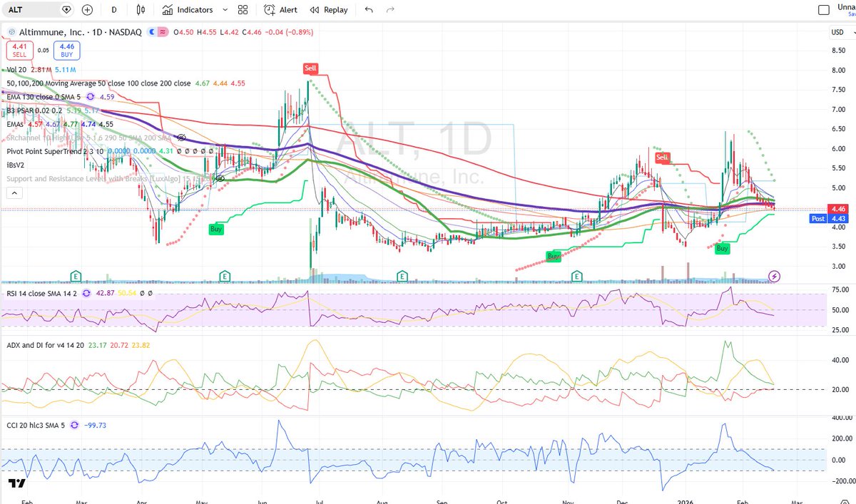Select the Support and Resistance Levels legend text
The width and height of the screenshot is (856, 504).
coord(110,178)
